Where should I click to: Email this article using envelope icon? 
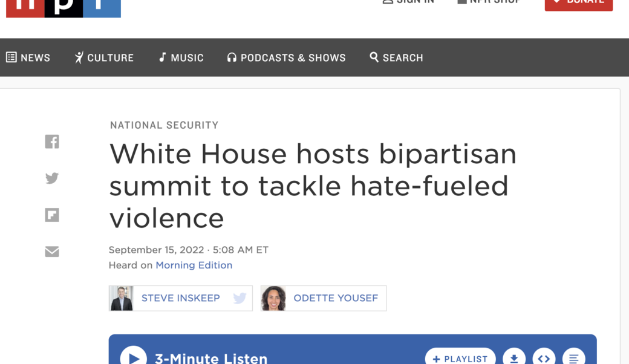(52, 252)
